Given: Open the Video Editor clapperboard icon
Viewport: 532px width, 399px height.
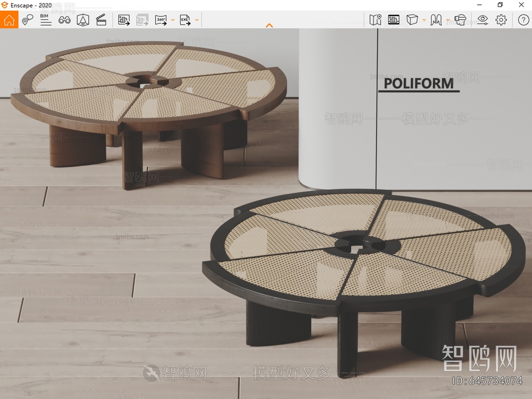Looking at the screenshot, I should point(101,20).
